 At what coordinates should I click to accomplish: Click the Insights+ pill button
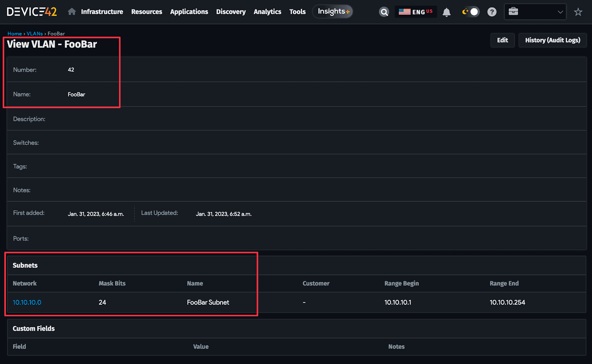(x=332, y=11)
